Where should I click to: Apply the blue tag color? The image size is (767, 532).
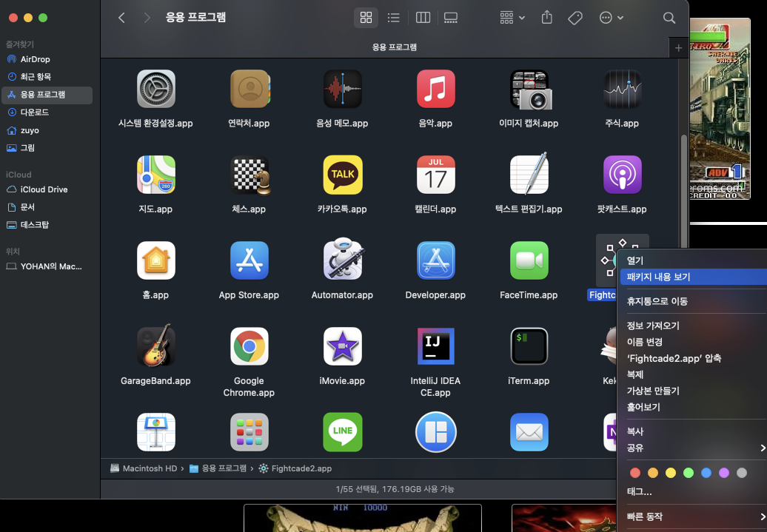[x=706, y=473]
